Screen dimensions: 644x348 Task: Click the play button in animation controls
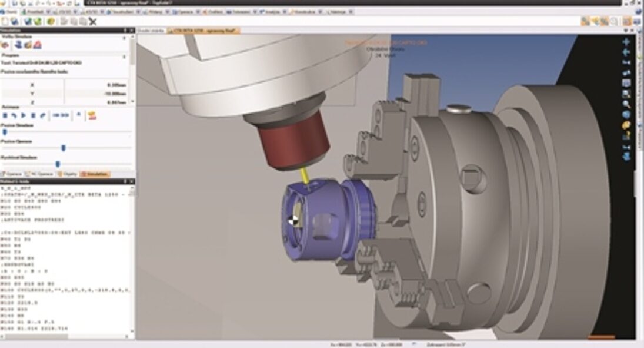coord(24,115)
